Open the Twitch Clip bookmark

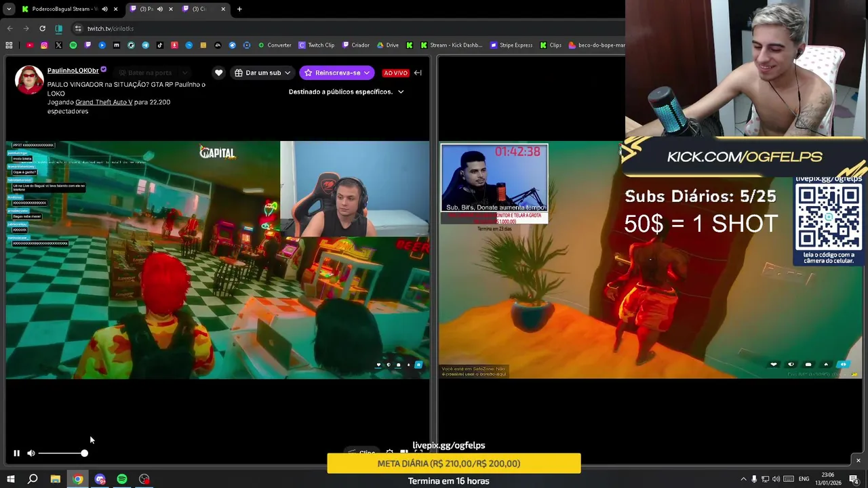pyautogui.click(x=317, y=45)
